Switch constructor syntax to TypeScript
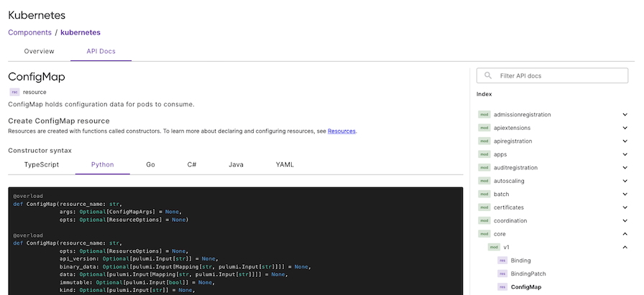 click(42, 164)
